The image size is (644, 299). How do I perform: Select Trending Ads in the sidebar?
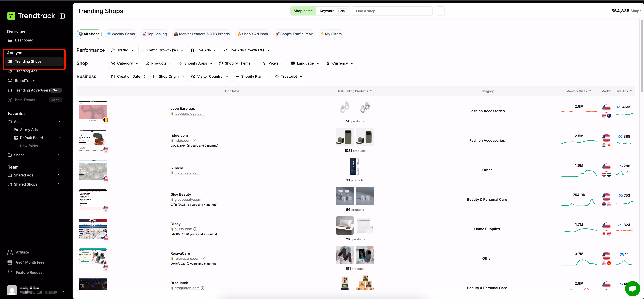(x=26, y=71)
